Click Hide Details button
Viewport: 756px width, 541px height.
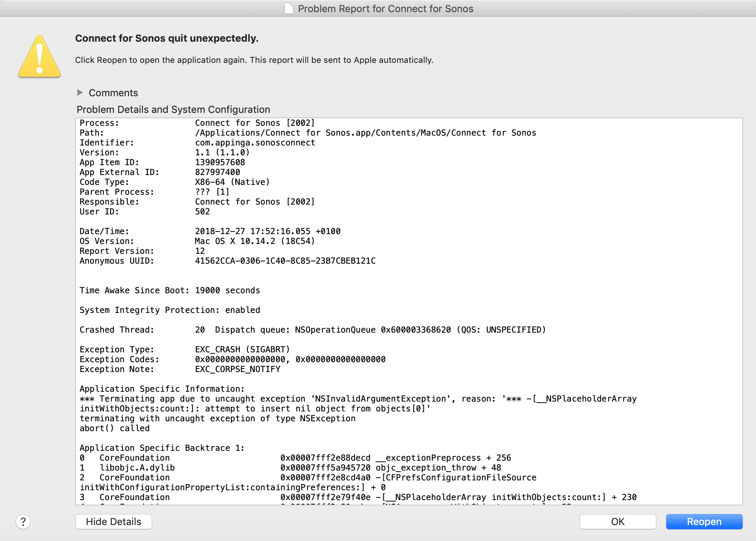pyautogui.click(x=114, y=522)
